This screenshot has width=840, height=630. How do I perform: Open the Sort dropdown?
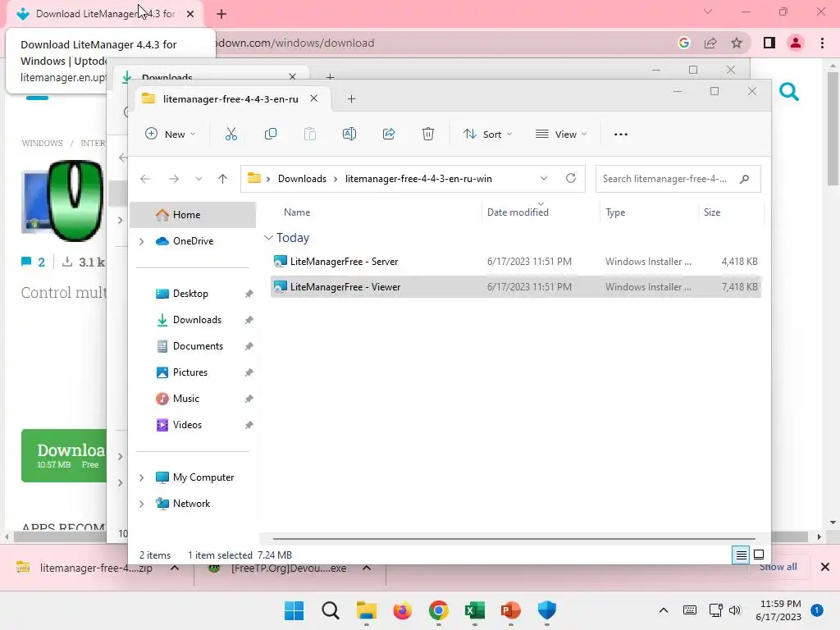pos(488,134)
